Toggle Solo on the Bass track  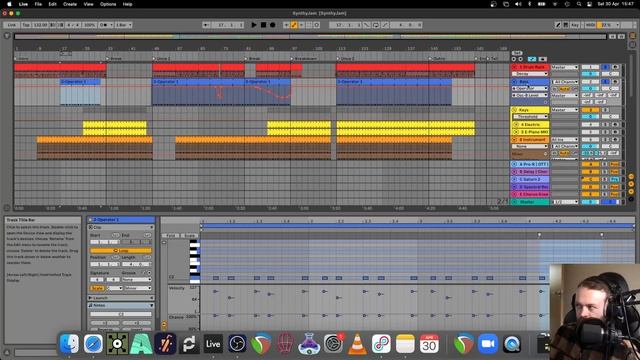pyautogui.click(x=606, y=82)
